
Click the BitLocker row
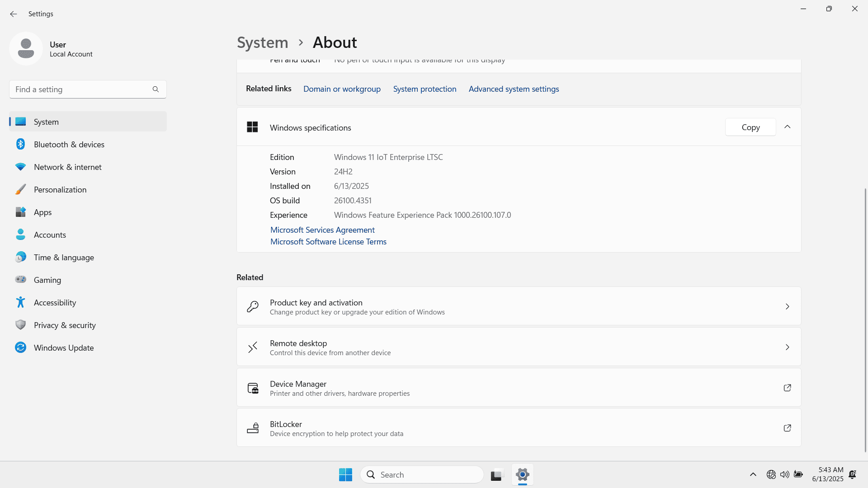coord(519,428)
